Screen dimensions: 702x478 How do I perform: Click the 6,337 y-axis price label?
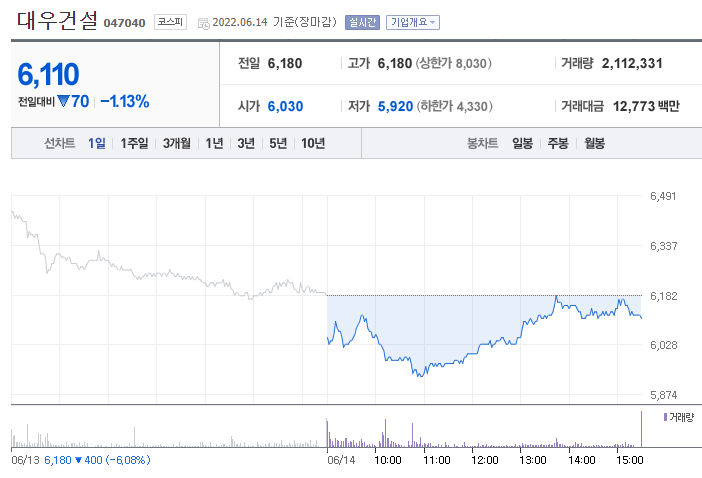click(x=663, y=246)
